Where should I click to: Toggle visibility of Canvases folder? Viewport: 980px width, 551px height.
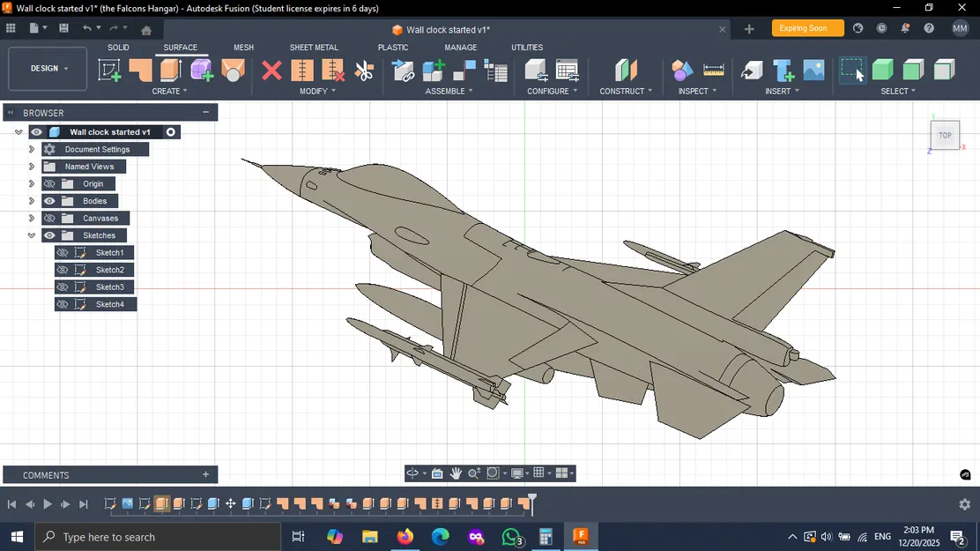[49, 219]
